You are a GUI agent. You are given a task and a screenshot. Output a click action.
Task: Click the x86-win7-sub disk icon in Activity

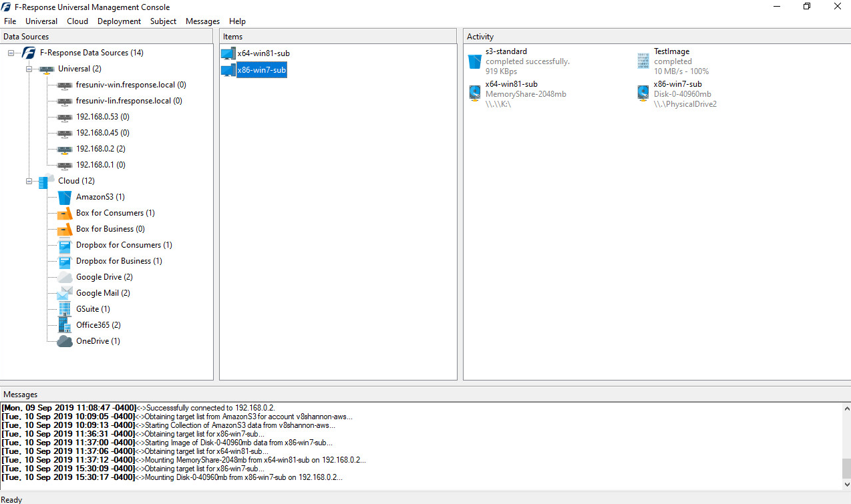pyautogui.click(x=643, y=94)
